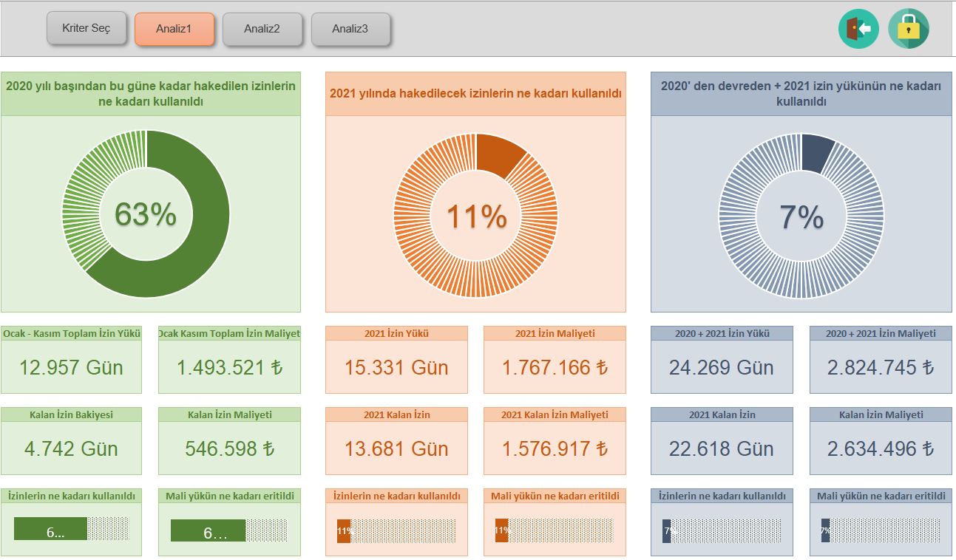Viewport: 956px width, 560px height.
Task: Click the blue-gray Mali yükün progress bar
Action: (x=880, y=530)
